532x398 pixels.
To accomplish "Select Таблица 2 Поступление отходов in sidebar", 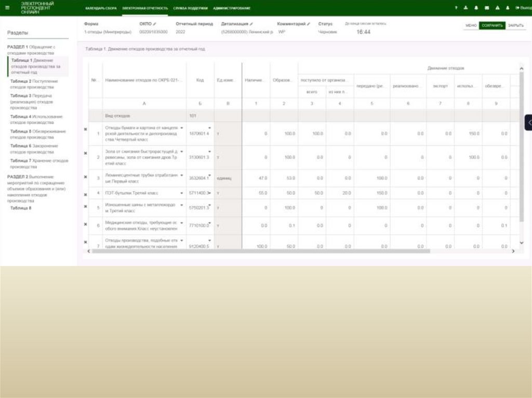I will (x=34, y=84).
